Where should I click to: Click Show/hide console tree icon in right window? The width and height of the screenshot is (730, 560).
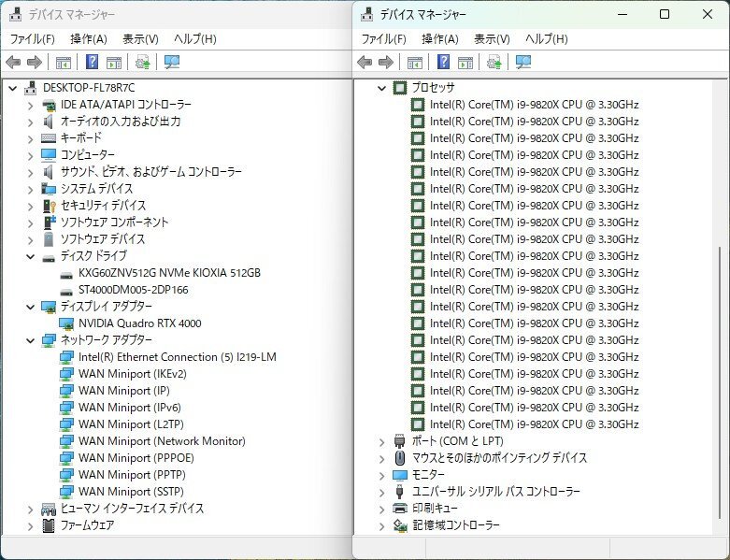(x=415, y=62)
